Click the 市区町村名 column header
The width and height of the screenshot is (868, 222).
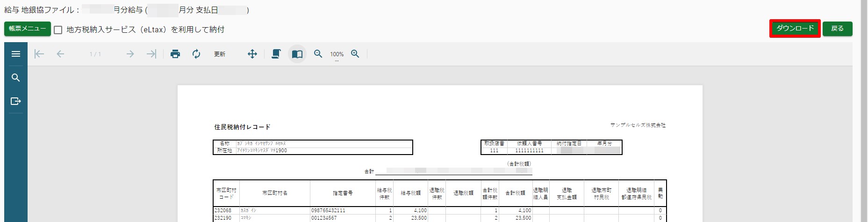(x=274, y=193)
